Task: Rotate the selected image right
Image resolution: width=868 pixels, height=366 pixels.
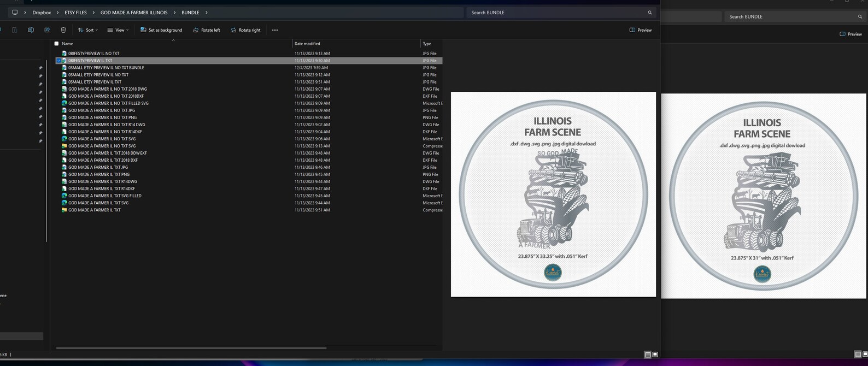Action: 245,30
